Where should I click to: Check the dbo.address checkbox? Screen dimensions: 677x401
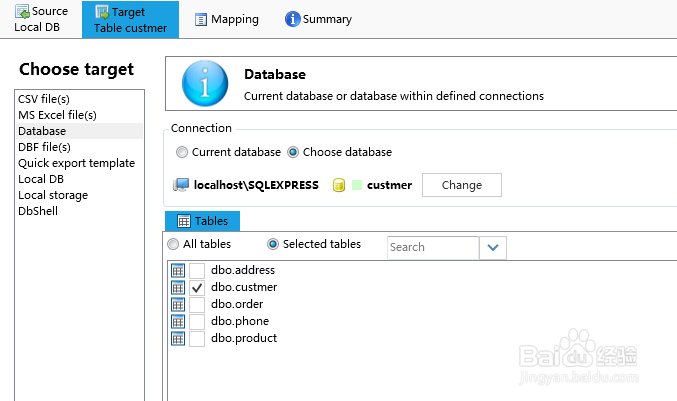(197, 270)
